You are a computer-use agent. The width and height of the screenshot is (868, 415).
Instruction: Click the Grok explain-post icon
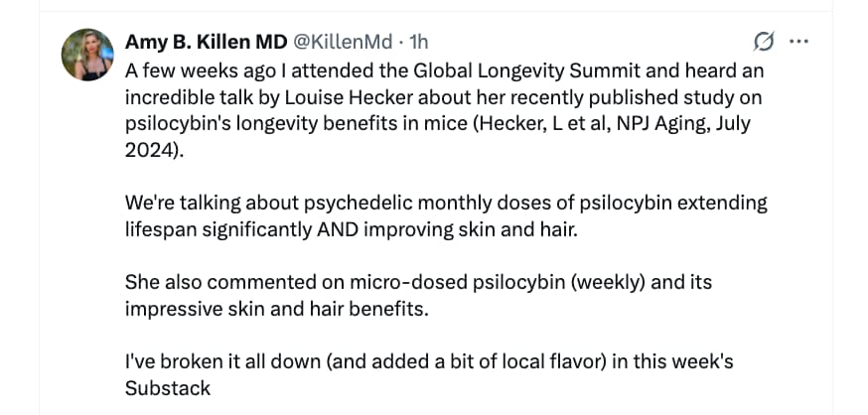coord(764,42)
